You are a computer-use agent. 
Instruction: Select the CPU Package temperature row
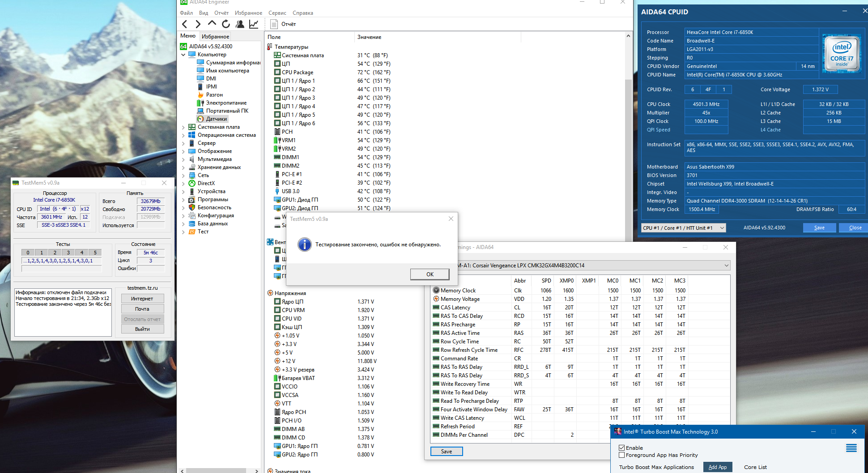click(332, 72)
